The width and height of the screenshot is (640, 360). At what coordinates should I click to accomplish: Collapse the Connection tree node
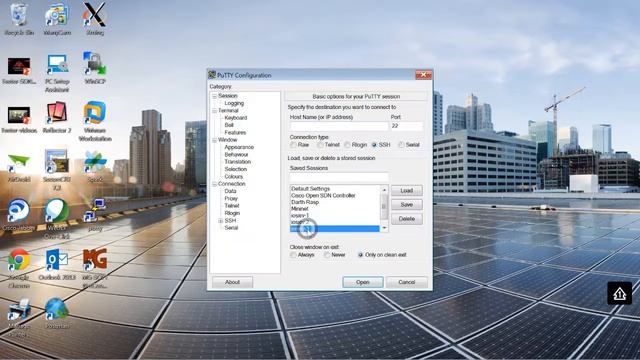pyautogui.click(x=214, y=184)
